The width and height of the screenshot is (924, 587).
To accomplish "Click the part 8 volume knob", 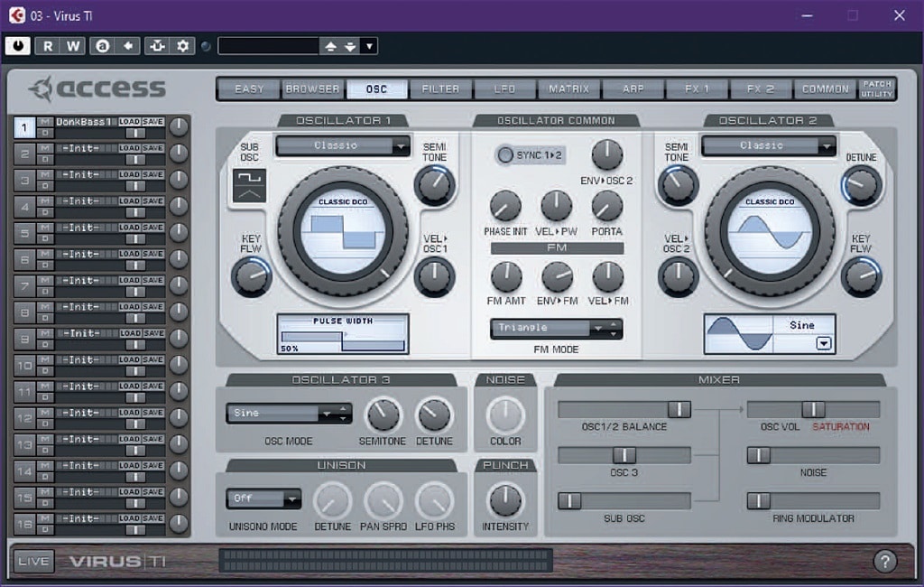I will [179, 312].
